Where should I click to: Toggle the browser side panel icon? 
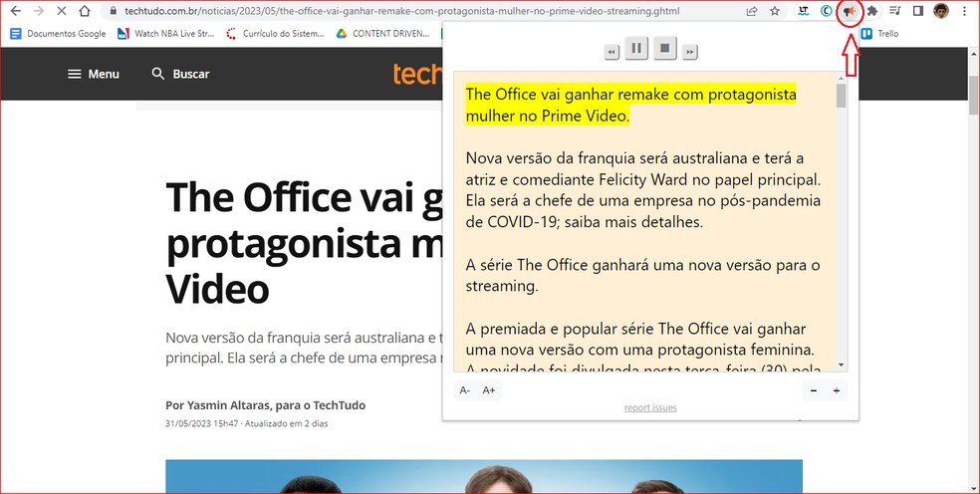pos(918,11)
